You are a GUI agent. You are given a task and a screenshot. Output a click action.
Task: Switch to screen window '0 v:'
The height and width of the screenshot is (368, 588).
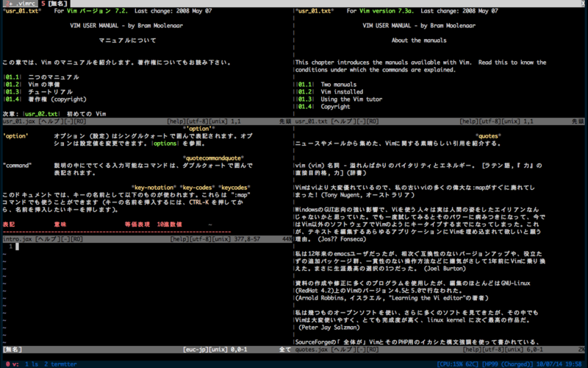[12, 364]
